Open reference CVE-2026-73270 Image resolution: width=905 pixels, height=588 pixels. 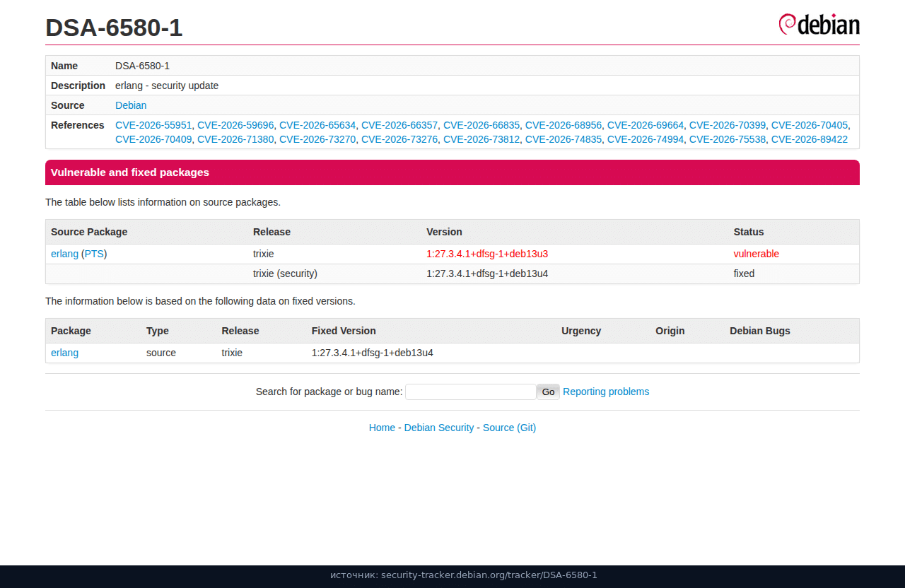click(317, 139)
